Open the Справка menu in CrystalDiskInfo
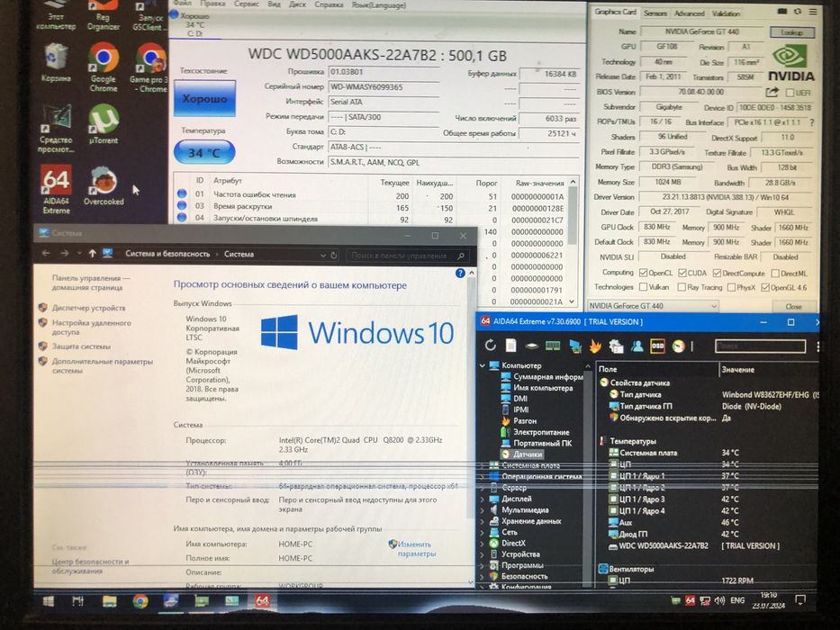This screenshot has height=630, width=840. point(329,4)
